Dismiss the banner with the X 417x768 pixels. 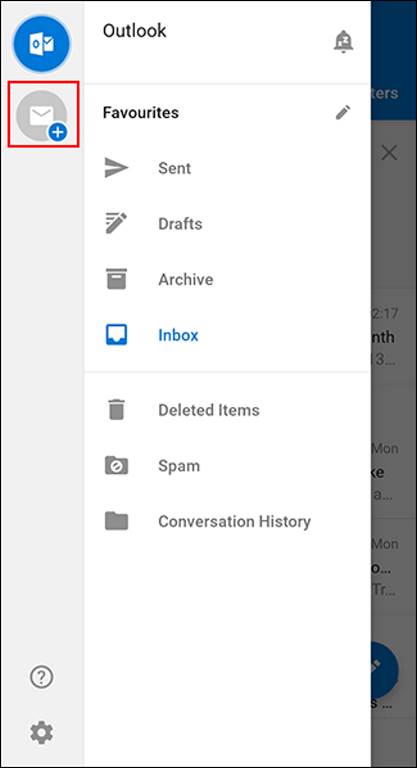(x=389, y=153)
